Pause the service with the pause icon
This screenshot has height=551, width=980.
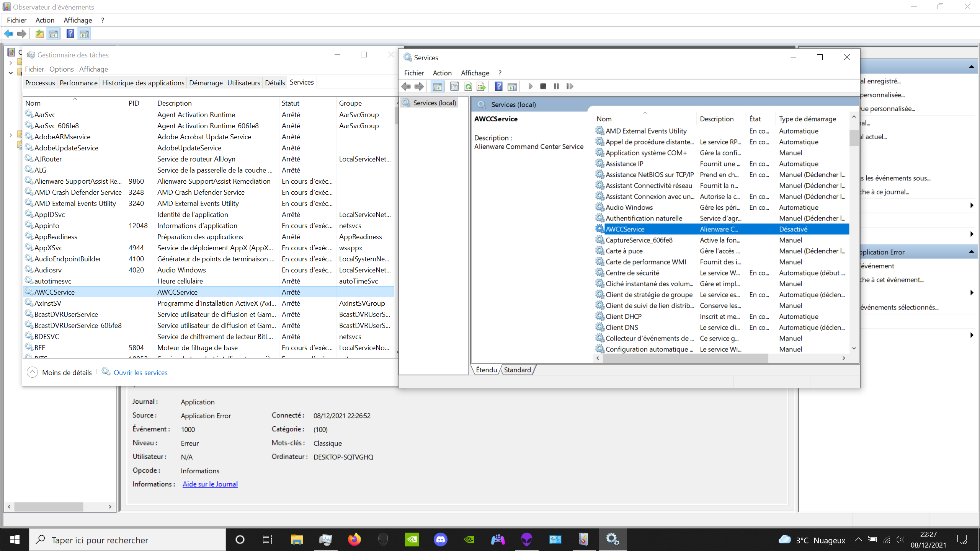(x=556, y=86)
